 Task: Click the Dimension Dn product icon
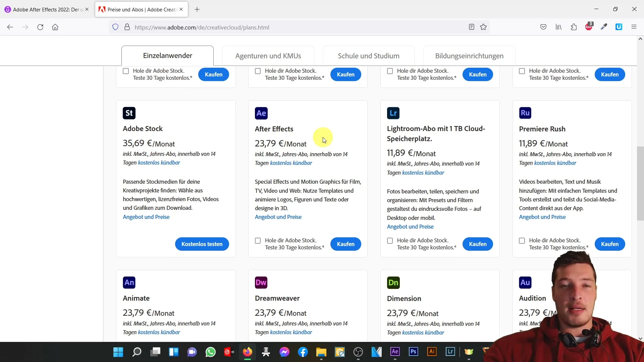point(393,283)
